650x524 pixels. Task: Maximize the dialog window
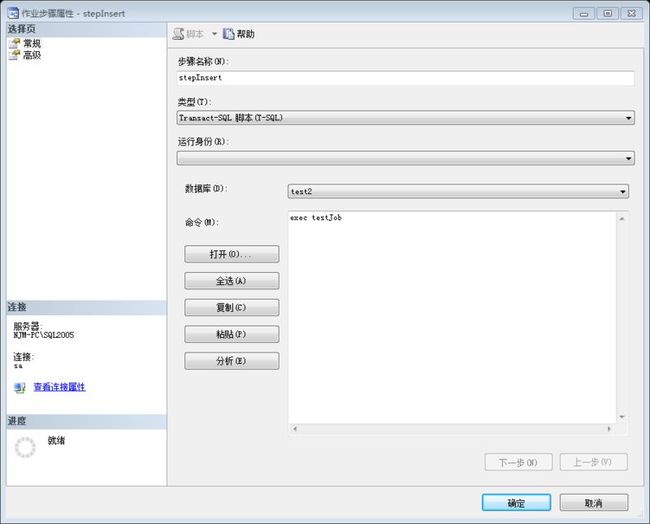pyautogui.click(x=608, y=13)
